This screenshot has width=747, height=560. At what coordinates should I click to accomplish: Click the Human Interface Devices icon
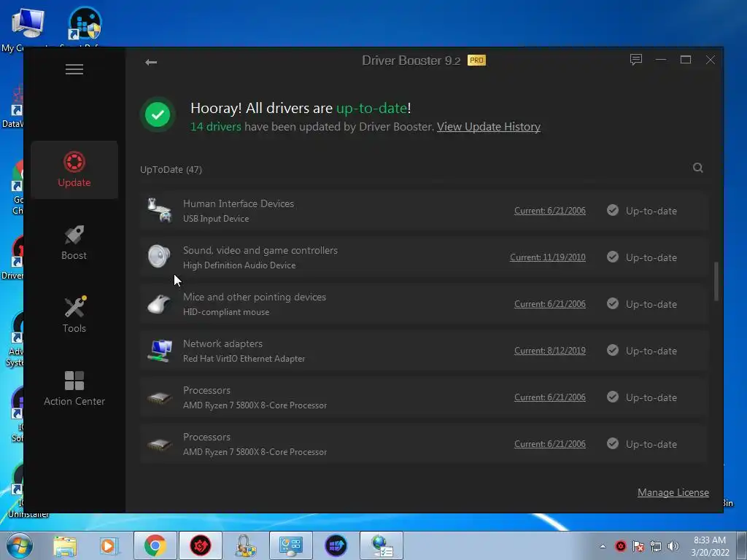[x=159, y=211]
